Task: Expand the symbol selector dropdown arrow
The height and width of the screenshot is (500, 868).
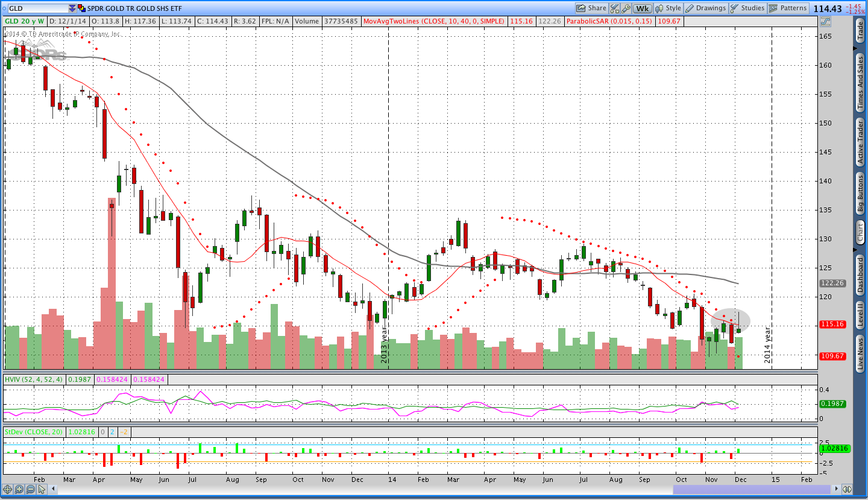Action: [72, 8]
